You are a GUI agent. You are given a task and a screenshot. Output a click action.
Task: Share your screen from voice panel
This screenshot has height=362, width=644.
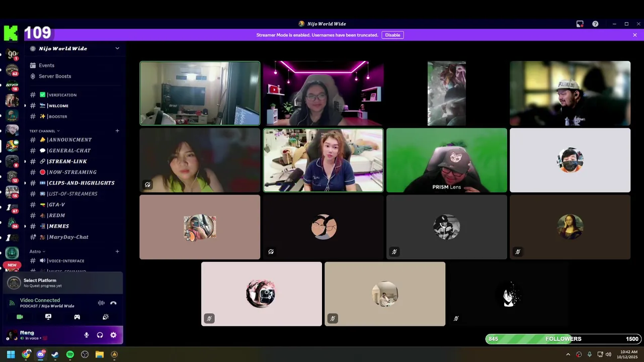tap(48, 317)
